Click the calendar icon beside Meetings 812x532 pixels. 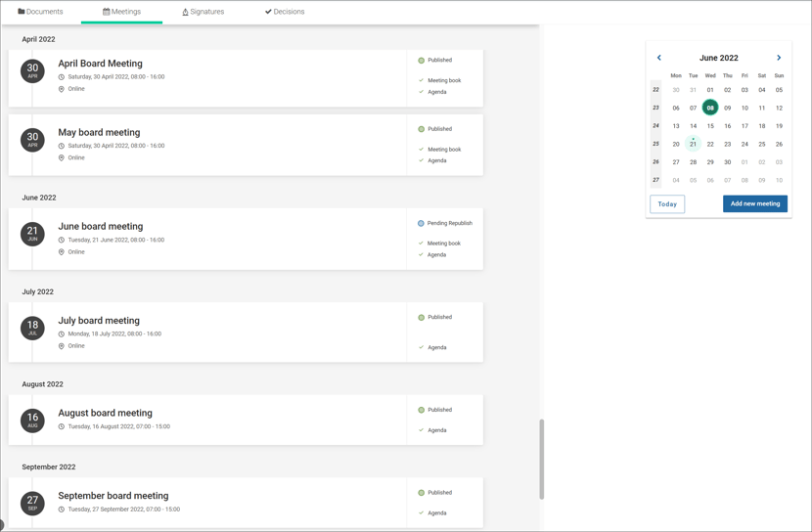(107, 12)
